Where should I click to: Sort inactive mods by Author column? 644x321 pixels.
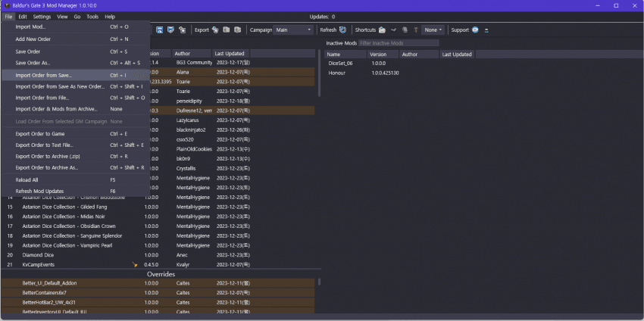pyautogui.click(x=419, y=55)
